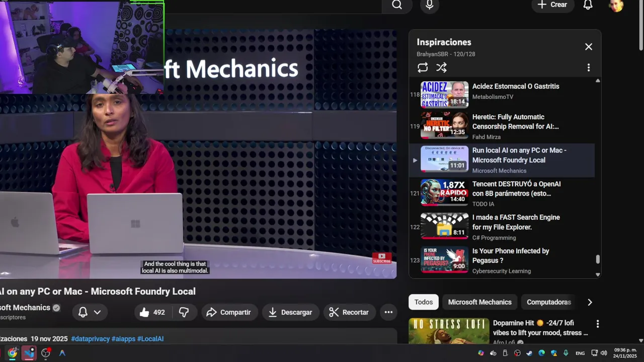
Task: Open the volume speaker tray icon
Action: pyautogui.click(x=604, y=353)
